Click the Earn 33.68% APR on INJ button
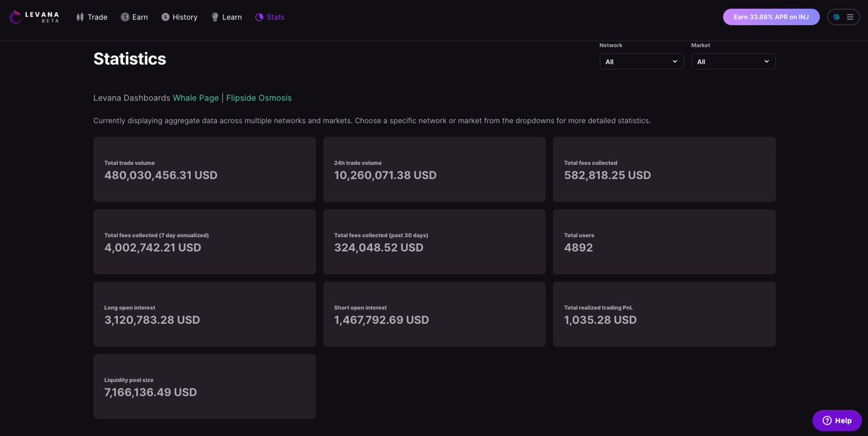 tap(770, 14)
